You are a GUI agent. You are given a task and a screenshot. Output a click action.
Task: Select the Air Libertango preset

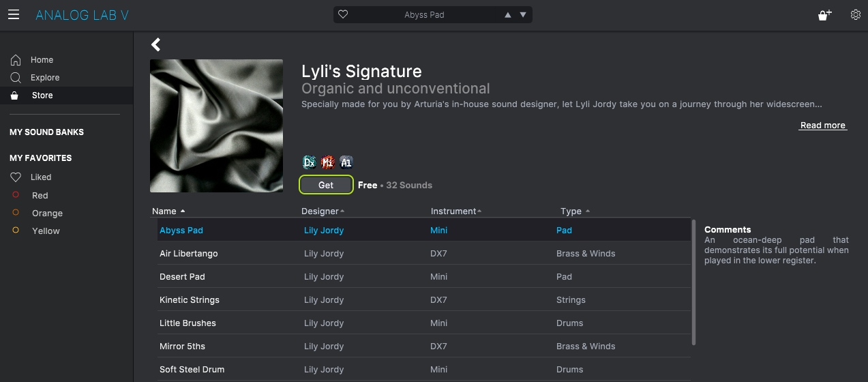point(188,254)
